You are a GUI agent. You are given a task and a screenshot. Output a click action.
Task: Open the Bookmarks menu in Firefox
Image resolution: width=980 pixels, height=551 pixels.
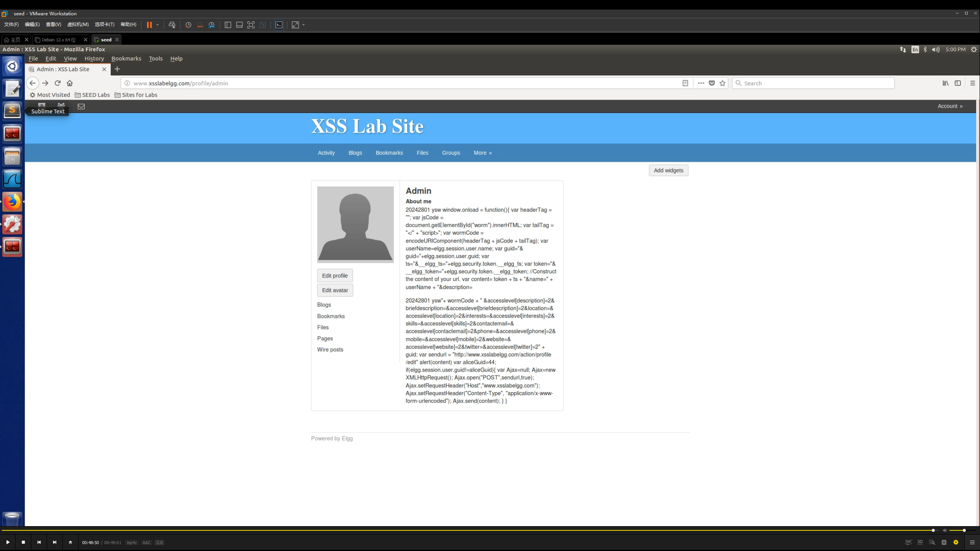pos(126,59)
